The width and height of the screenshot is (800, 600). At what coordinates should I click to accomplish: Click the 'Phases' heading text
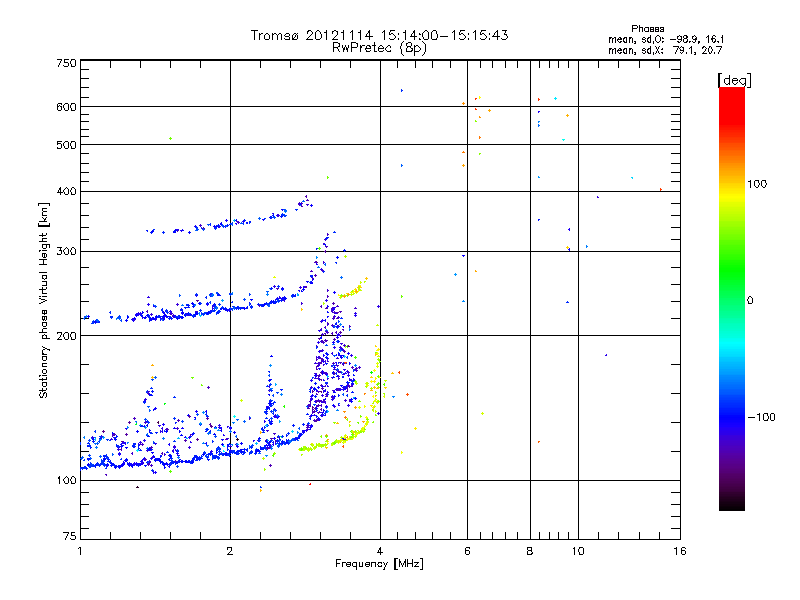(647, 29)
